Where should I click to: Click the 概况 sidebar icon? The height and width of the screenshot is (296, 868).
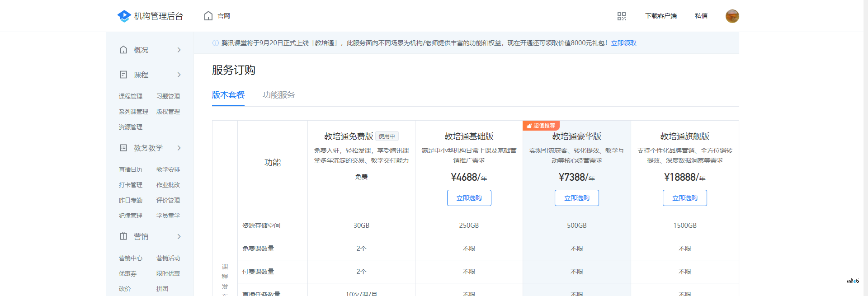click(x=123, y=50)
